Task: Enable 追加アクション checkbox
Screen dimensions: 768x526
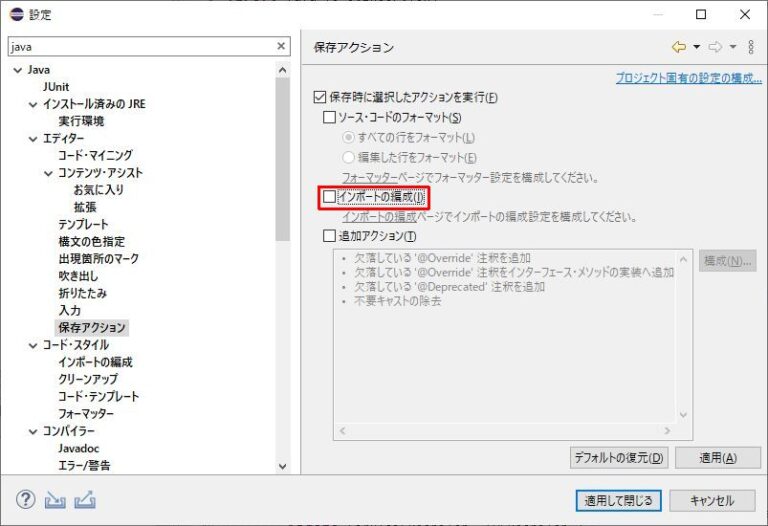Action: coord(329,236)
